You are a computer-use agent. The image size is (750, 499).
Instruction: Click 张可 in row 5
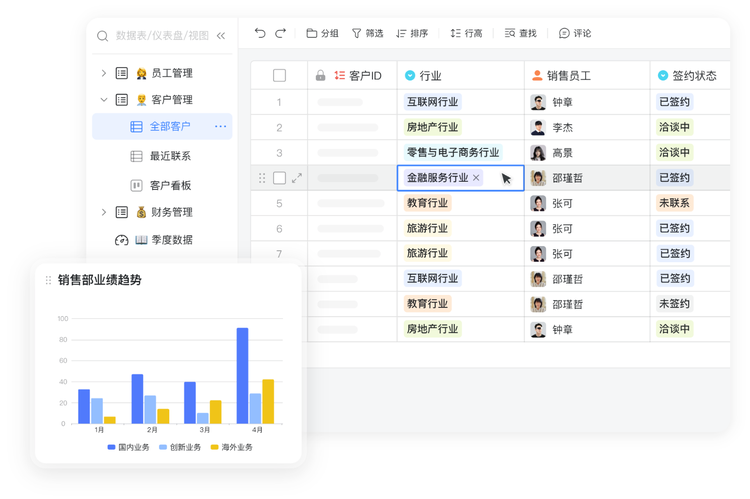pyautogui.click(x=551, y=203)
